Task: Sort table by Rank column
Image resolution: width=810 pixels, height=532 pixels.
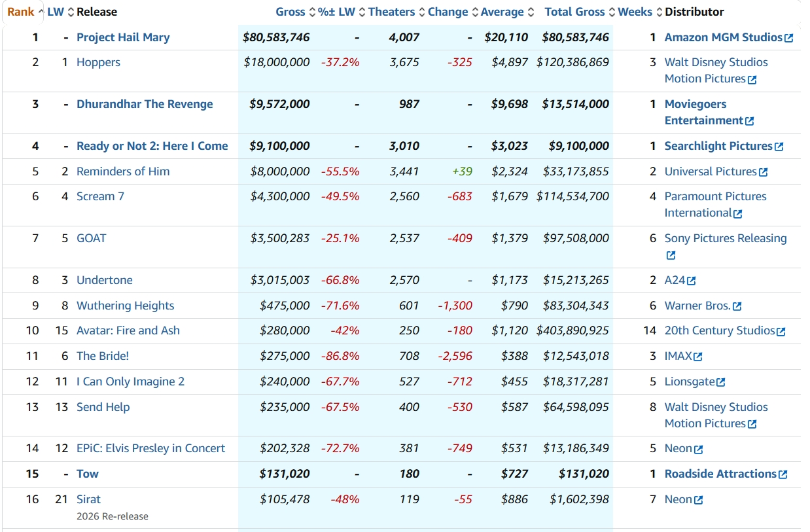Action: (x=20, y=12)
